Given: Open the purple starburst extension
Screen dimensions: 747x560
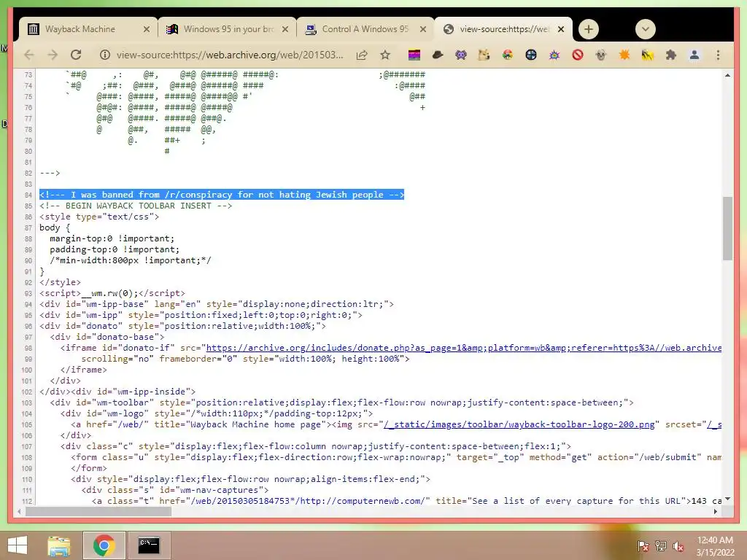Looking at the screenshot, I should click(554, 55).
